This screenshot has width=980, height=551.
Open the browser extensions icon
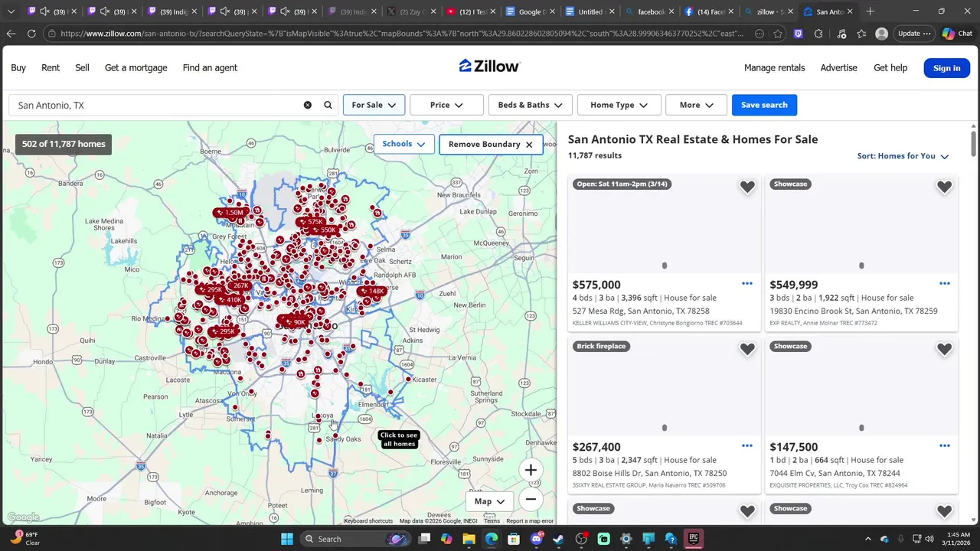[818, 34]
